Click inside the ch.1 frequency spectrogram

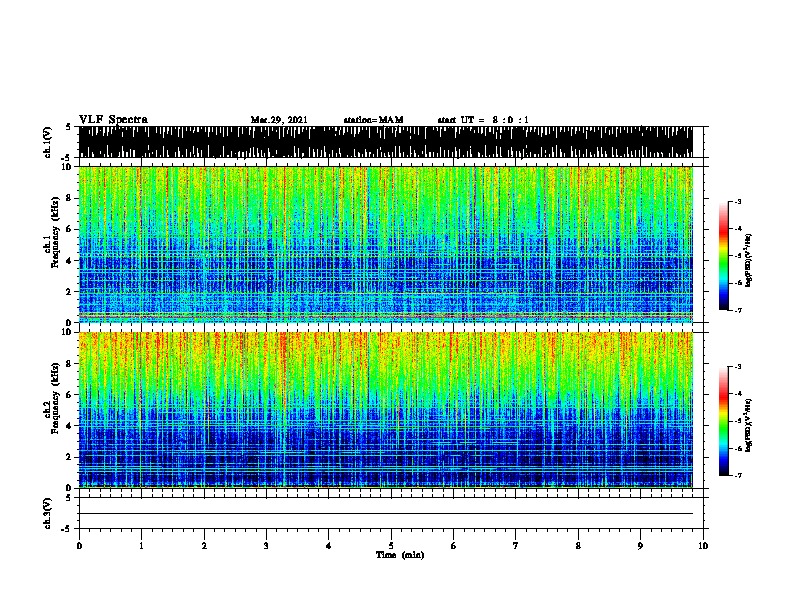tap(386, 244)
